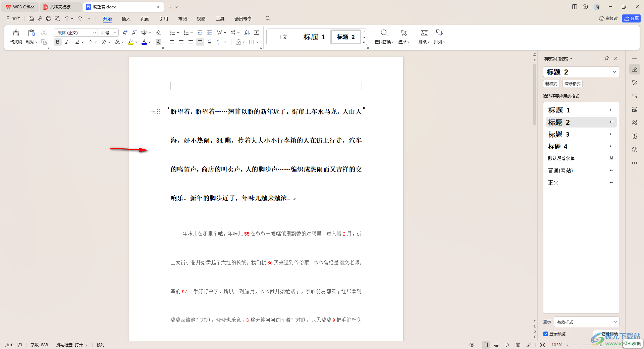The height and width of the screenshot is (349, 644).
Task: Open the 引用 ribbon tab
Action: coord(163,18)
